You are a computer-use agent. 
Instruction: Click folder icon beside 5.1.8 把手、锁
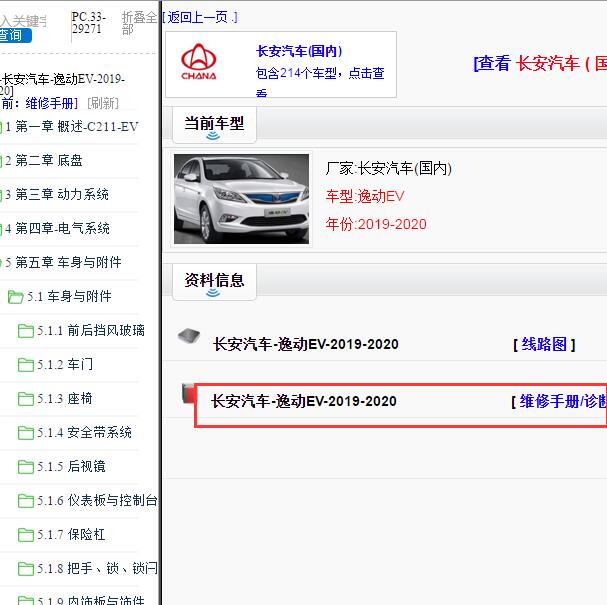(x=26, y=569)
